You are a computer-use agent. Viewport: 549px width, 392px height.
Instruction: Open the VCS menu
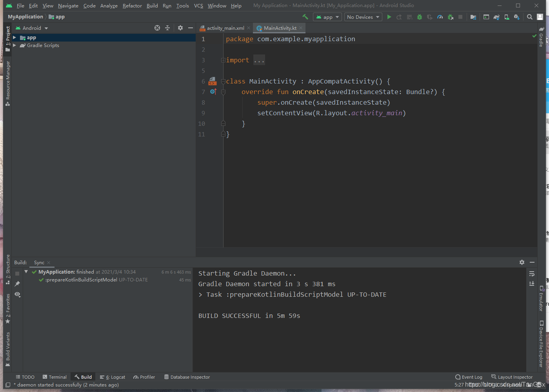198,5
